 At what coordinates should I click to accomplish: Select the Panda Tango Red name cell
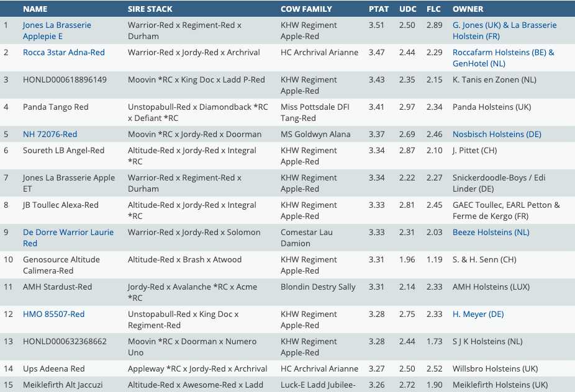(x=55, y=107)
